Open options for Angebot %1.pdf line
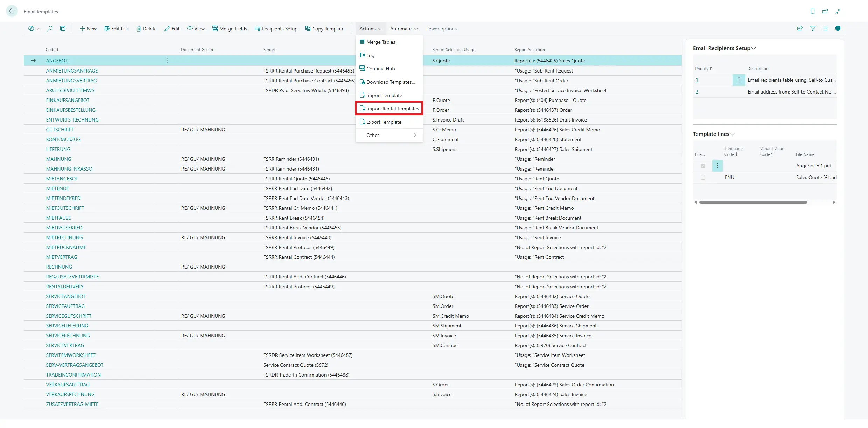This screenshot has width=868, height=428. [x=717, y=166]
